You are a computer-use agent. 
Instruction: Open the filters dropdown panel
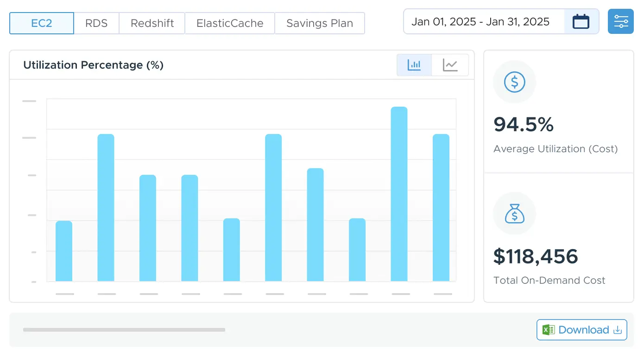tap(620, 21)
